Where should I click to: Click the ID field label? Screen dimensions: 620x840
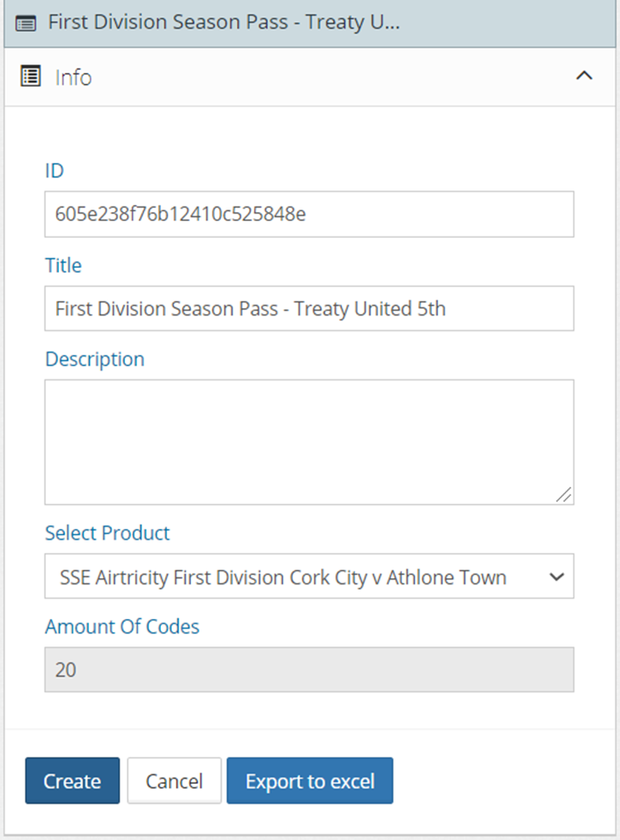54,170
